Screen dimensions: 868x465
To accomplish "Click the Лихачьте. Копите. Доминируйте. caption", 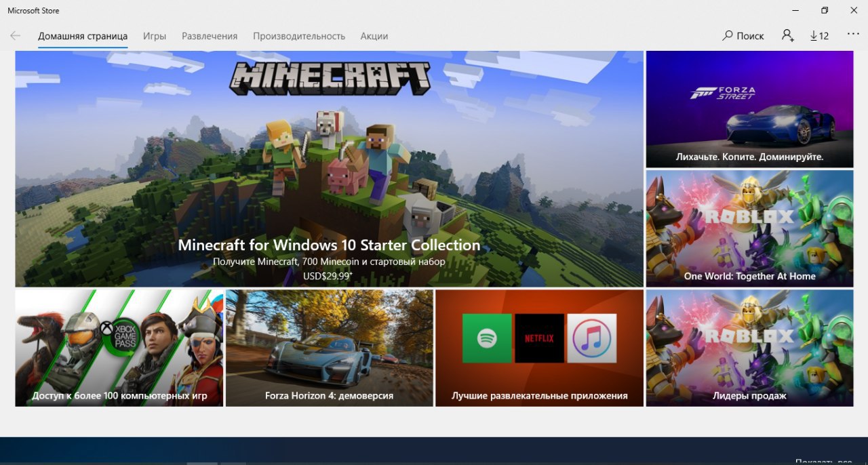I will [x=749, y=157].
